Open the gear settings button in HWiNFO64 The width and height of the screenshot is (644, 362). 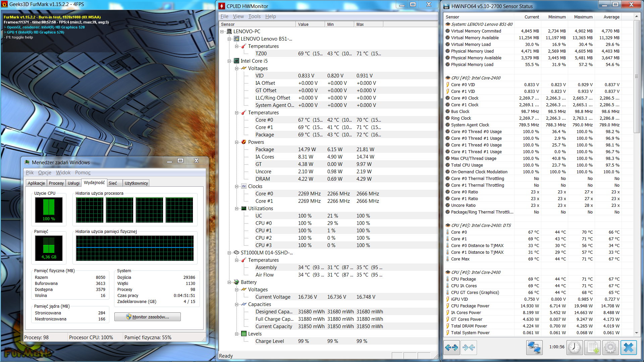[x=610, y=348]
